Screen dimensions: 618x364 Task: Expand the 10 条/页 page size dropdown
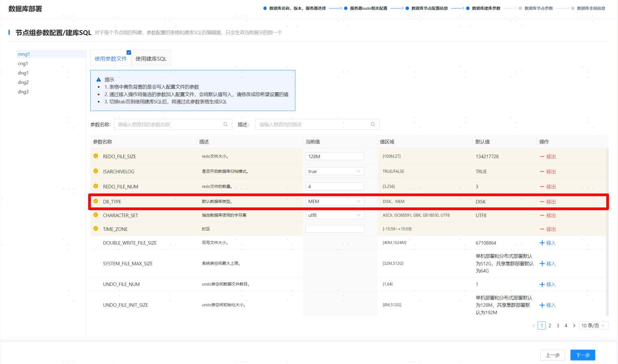click(x=593, y=325)
